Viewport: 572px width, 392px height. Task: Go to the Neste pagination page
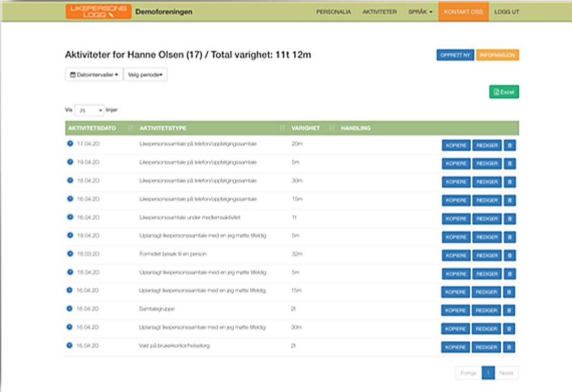tap(507, 373)
